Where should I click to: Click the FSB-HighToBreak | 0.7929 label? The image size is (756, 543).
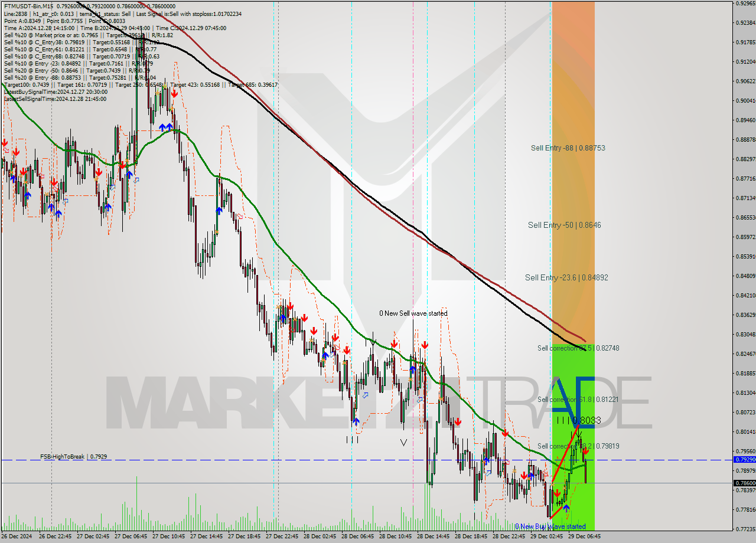tap(74, 457)
